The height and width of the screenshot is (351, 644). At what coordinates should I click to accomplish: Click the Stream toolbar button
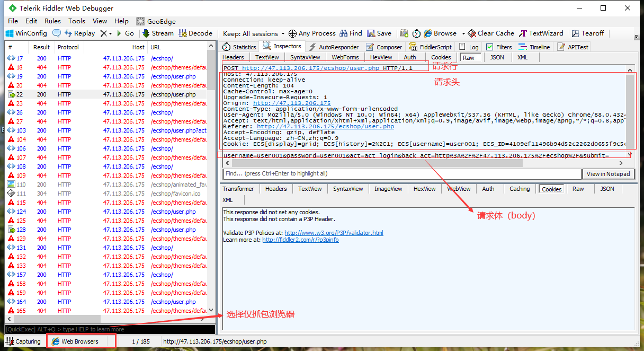coord(158,33)
